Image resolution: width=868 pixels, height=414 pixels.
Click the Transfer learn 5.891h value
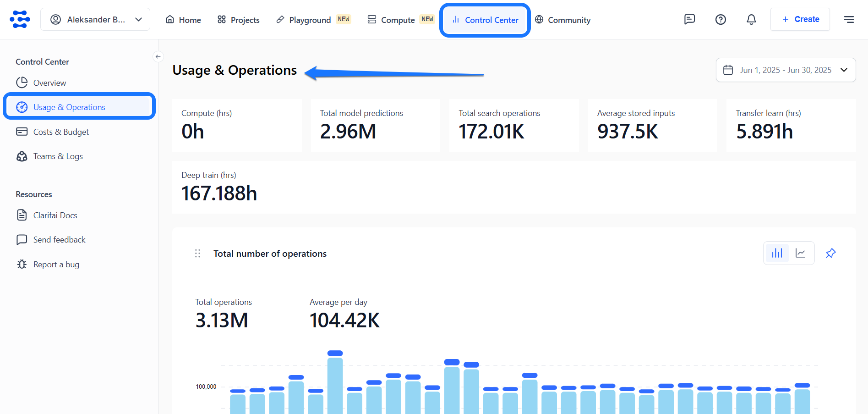764,132
